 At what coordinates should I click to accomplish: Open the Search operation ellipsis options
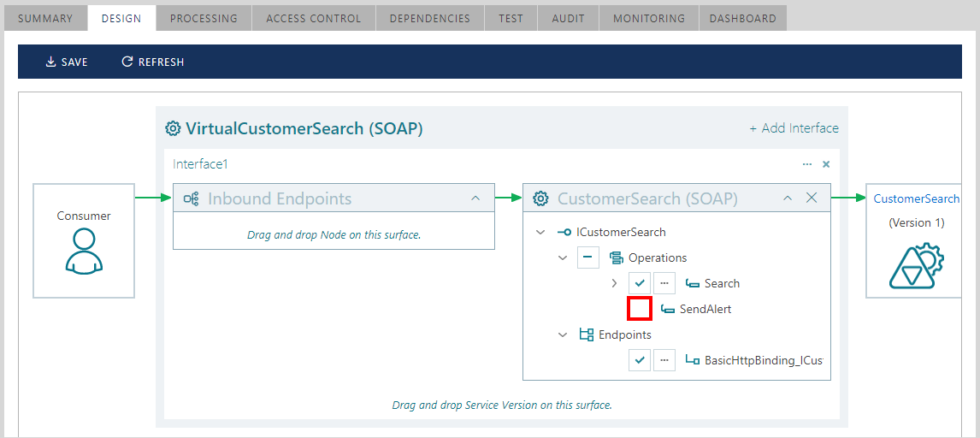(x=664, y=283)
